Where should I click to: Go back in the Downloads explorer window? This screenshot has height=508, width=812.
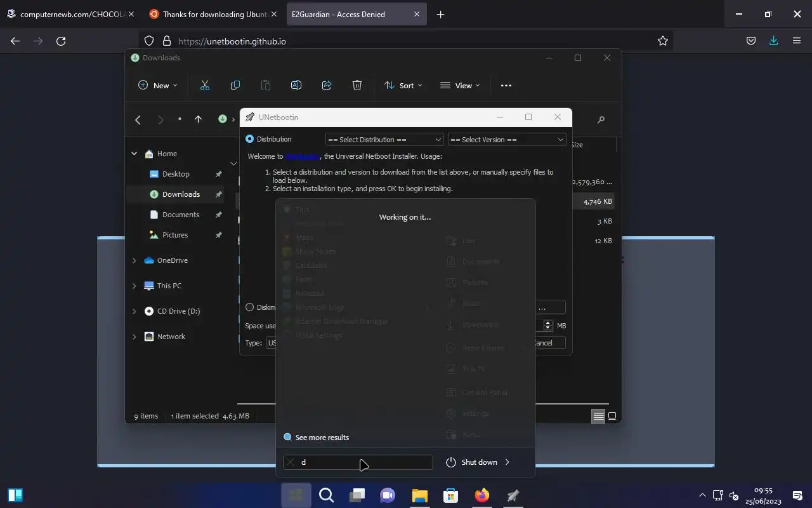click(138, 119)
